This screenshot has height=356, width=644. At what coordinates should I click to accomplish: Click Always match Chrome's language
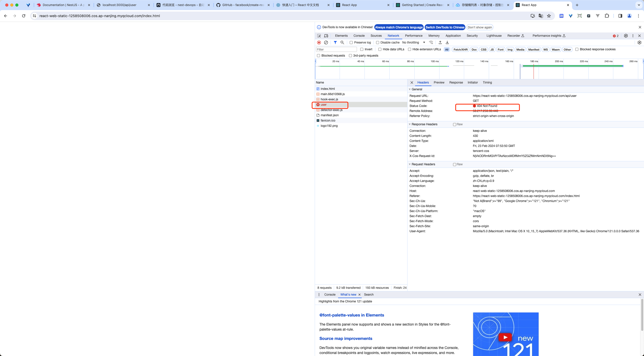point(399,27)
